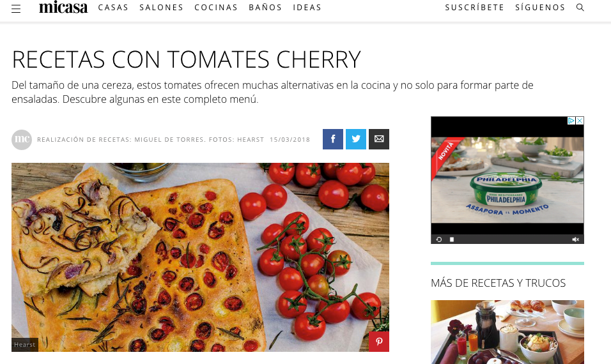
Task: Share the article on Twitter
Action: tap(356, 139)
